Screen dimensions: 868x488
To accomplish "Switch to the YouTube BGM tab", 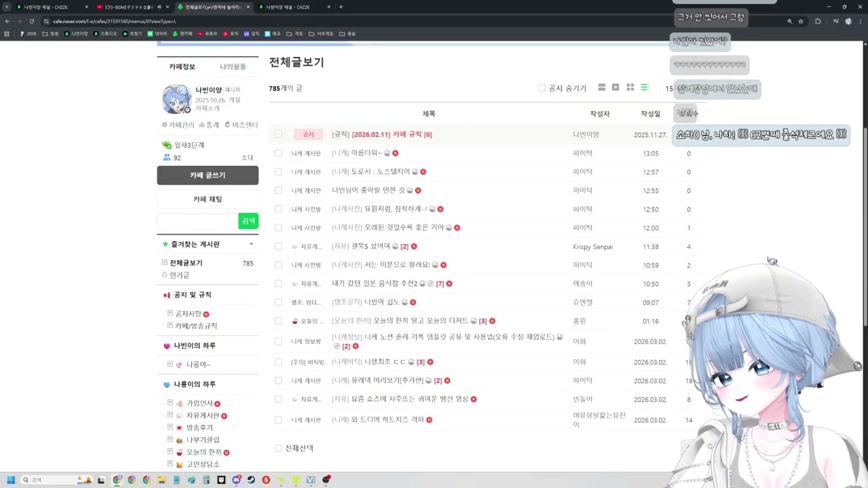I will point(132,7).
